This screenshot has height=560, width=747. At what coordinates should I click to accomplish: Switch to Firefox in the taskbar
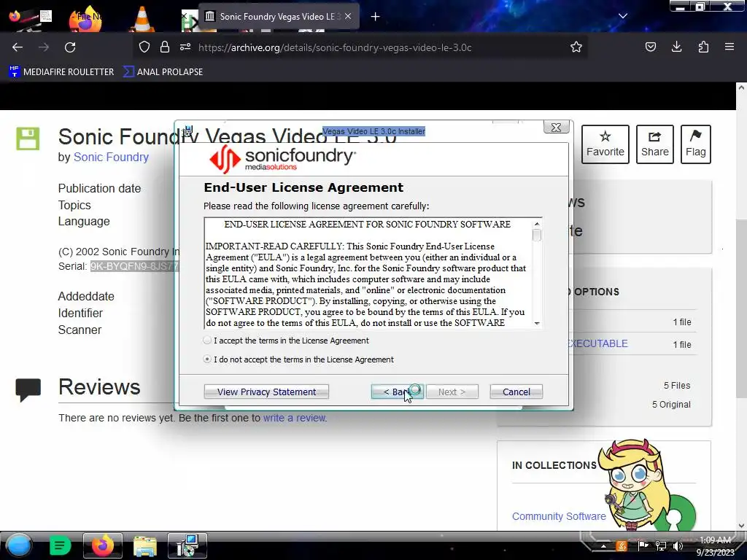point(102,545)
